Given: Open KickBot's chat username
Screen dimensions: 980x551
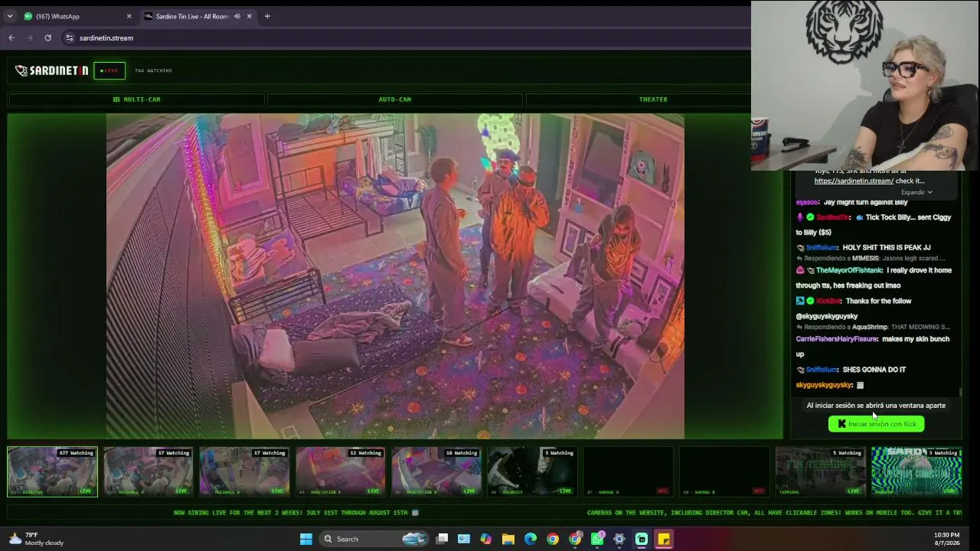Looking at the screenshot, I should pos(828,301).
